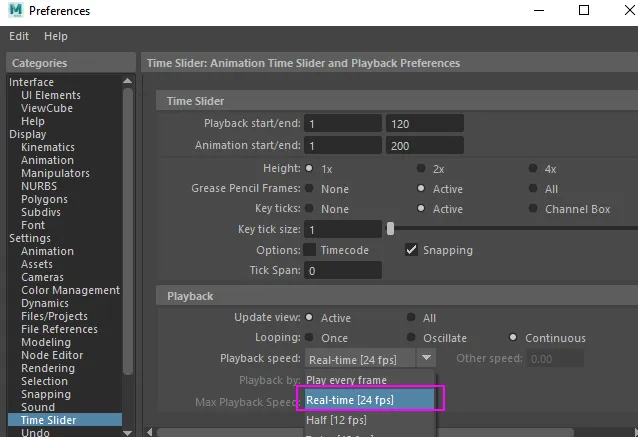This screenshot has width=638, height=437.
Task: Select Help under Interface category
Action: coord(33,121)
